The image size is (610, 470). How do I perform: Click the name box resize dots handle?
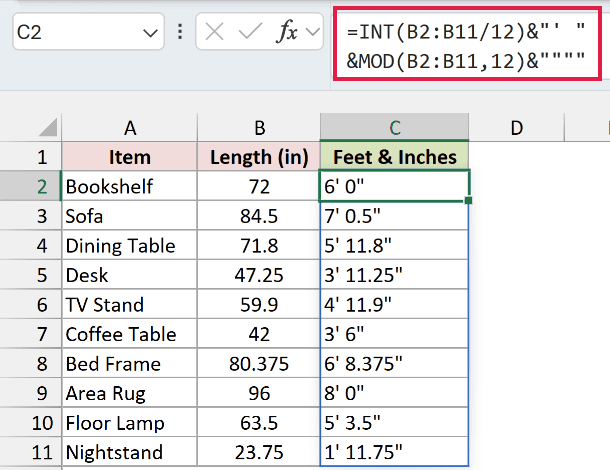coord(180,32)
